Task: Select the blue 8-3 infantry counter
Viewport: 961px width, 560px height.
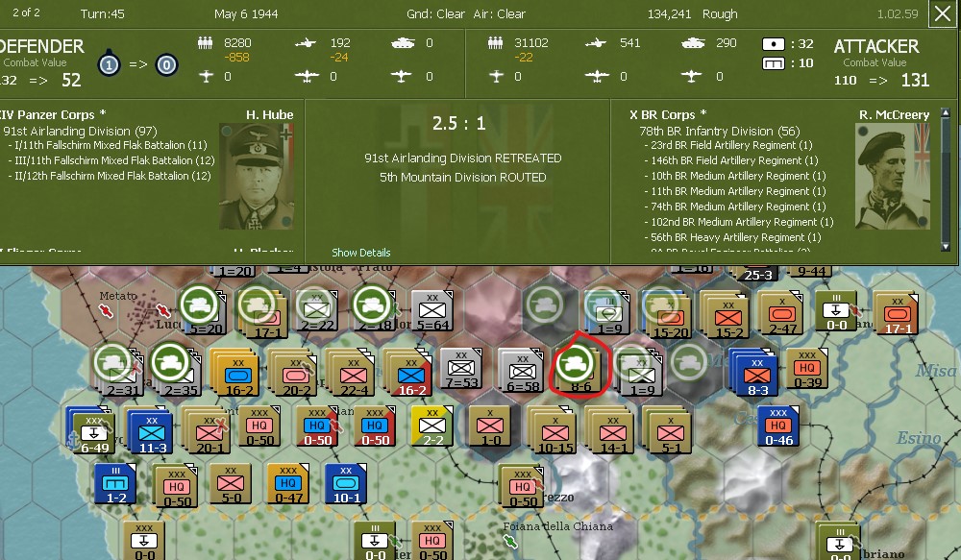Action: [755, 372]
